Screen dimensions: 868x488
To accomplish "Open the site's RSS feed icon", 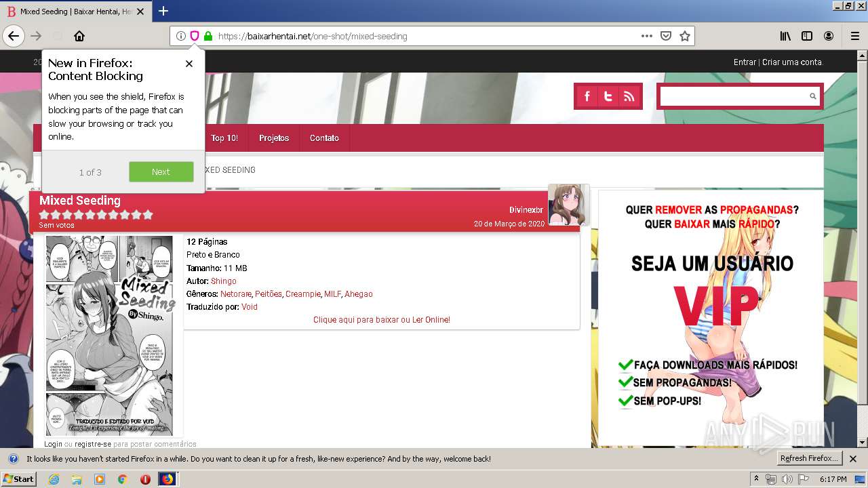I will [629, 96].
